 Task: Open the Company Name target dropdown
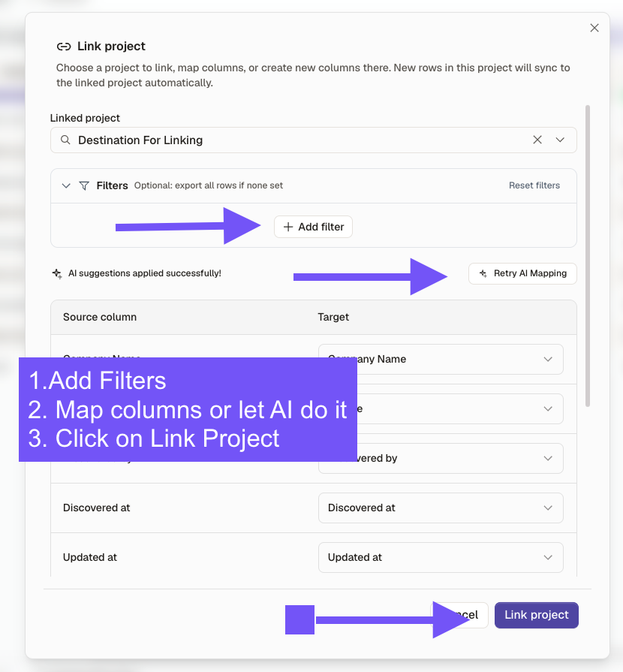(x=441, y=359)
